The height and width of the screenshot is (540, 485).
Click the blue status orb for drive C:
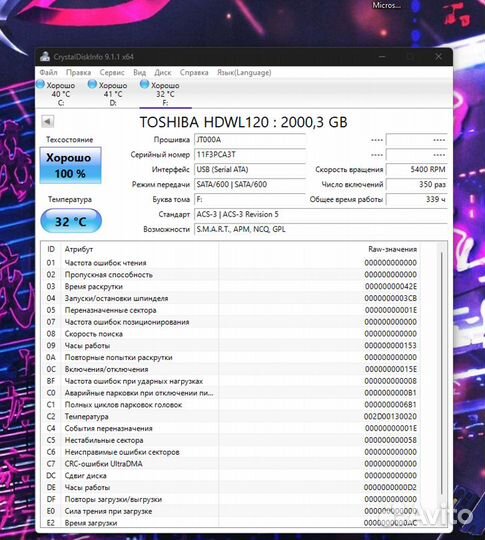coord(41,84)
